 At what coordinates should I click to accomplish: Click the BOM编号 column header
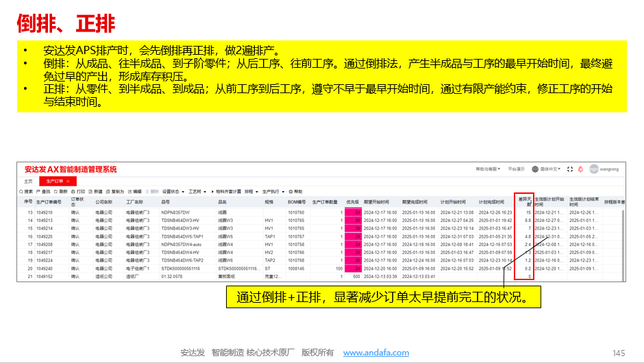point(297,202)
